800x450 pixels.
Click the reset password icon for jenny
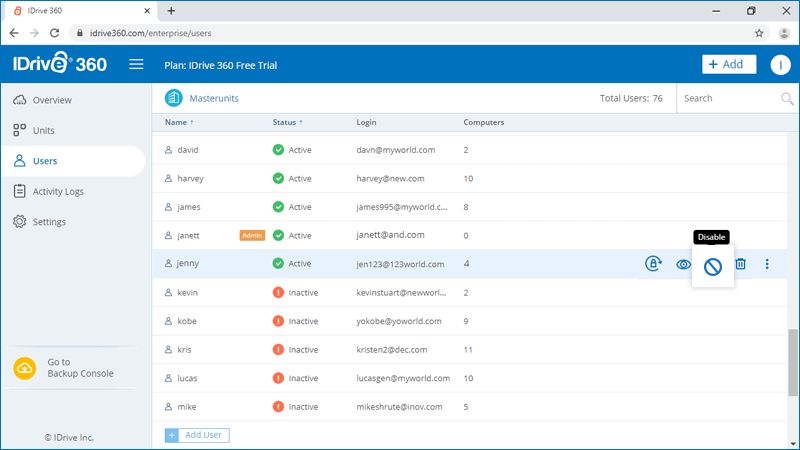click(x=653, y=264)
